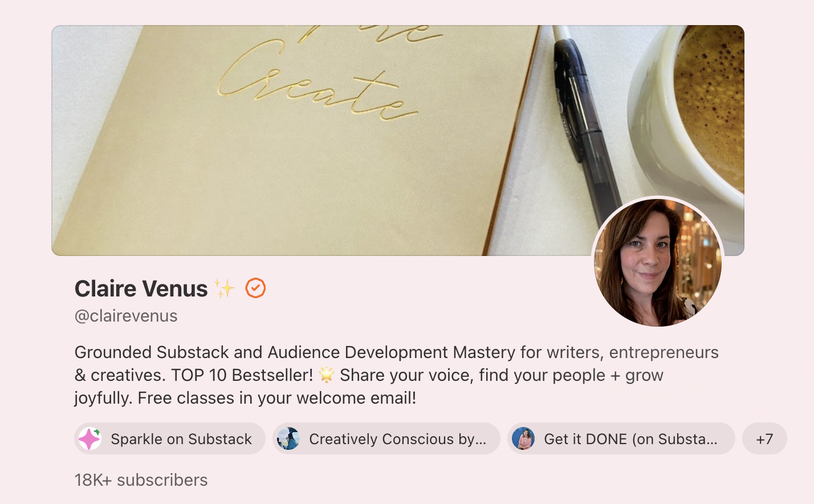Click the Get it DONE publication avatar icon
814x504 pixels.
point(523,438)
